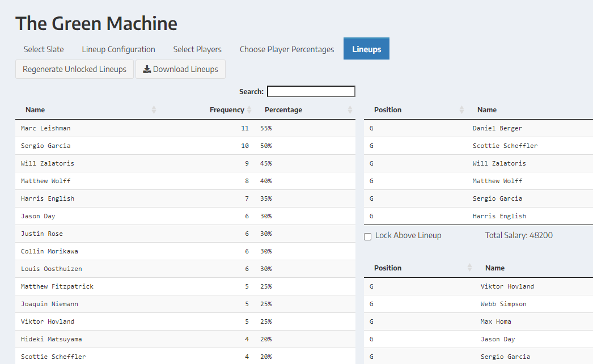Open the Select Slate tab
593x364 pixels.
[44, 49]
